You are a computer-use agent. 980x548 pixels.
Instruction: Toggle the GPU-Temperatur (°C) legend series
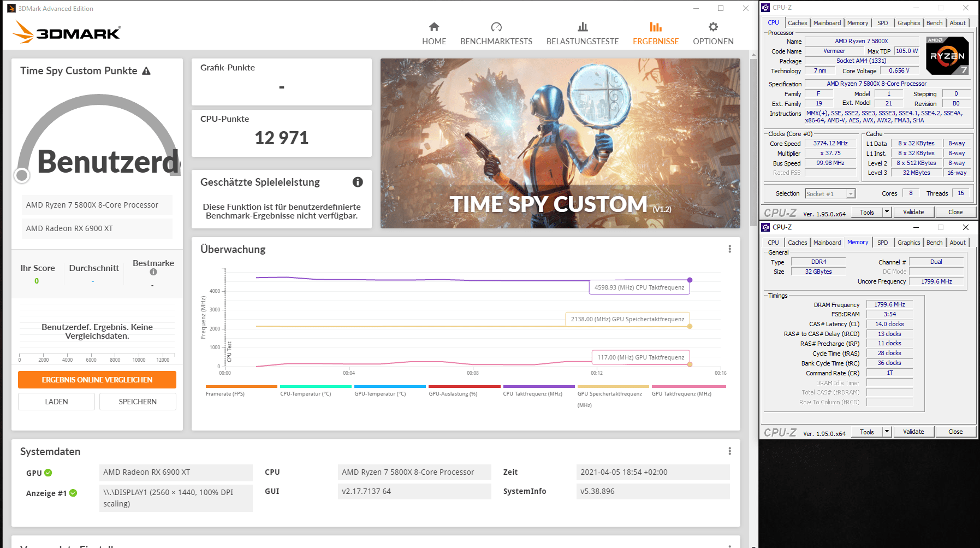coord(390,391)
